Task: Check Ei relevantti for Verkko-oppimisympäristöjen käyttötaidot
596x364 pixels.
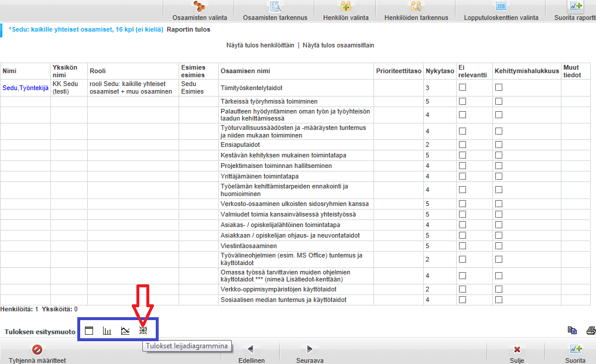Action: click(x=462, y=289)
